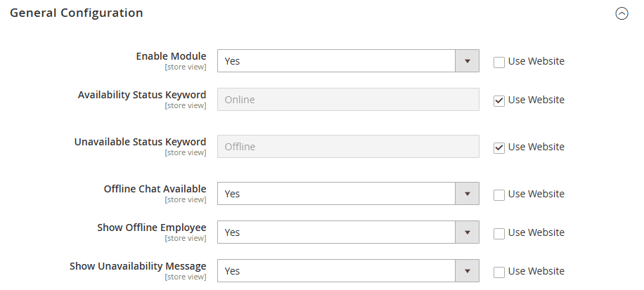Click the Offline Chat Available label
The image size is (644, 290).
155,189
